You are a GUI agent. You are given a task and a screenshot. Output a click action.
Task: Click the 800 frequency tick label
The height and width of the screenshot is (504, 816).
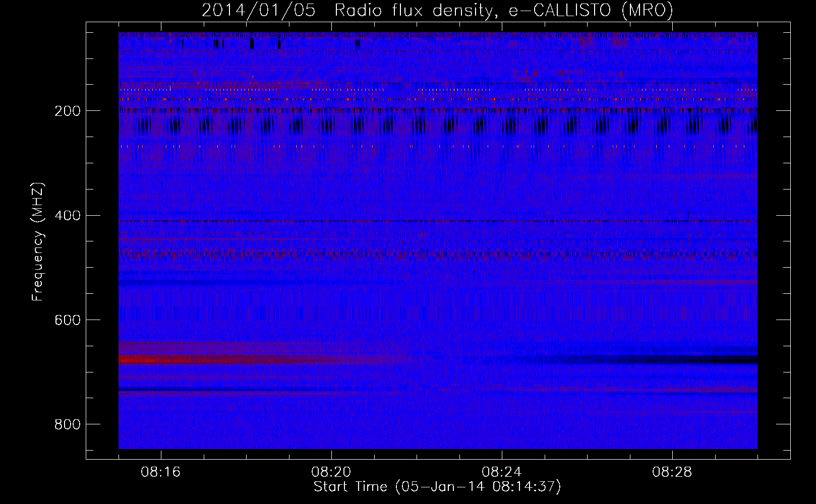point(68,424)
